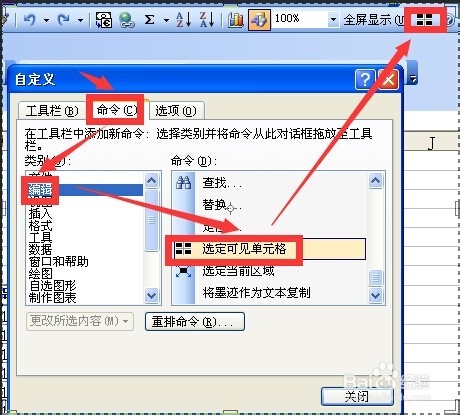Select the 选定当前区域 command text

pyautogui.click(x=238, y=271)
